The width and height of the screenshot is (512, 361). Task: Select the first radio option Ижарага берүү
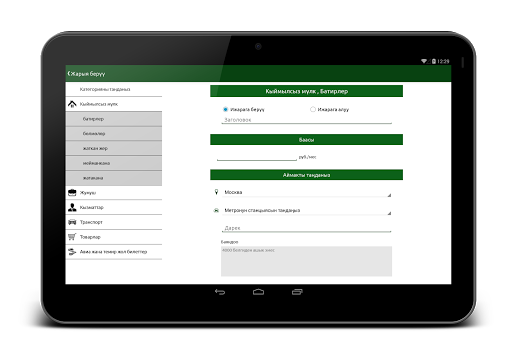(225, 109)
